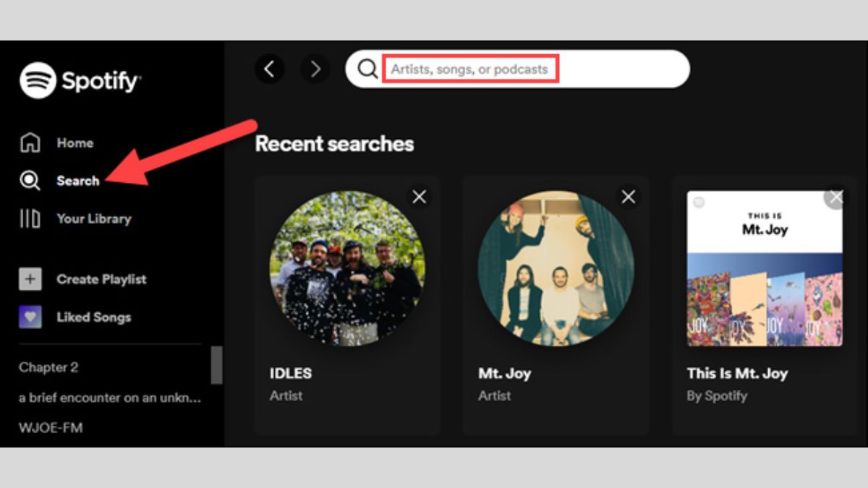Remove IDLES from recent searches
This screenshot has width=868, height=488.
click(x=419, y=197)
